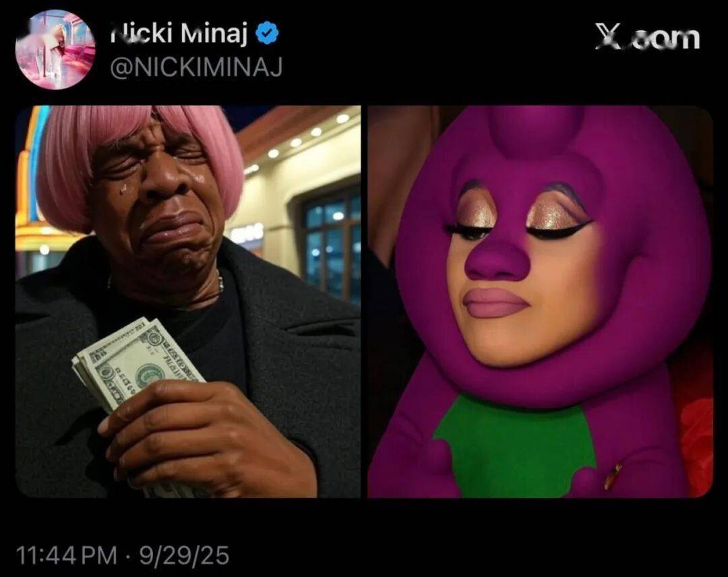
Task: Open the round pink profile avatar
Action: coord(55,49)
